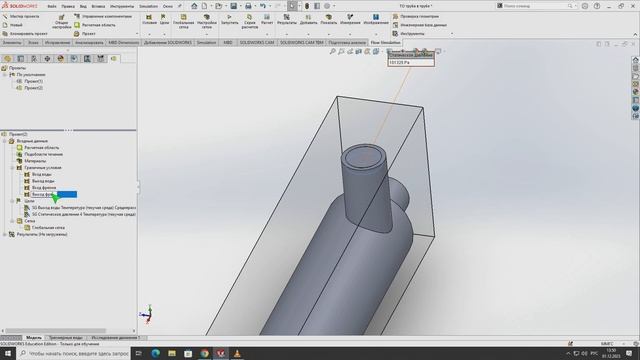Open Серия расчетов
The width and height of the screenshot is (640, 360).
tap(249, 21)
